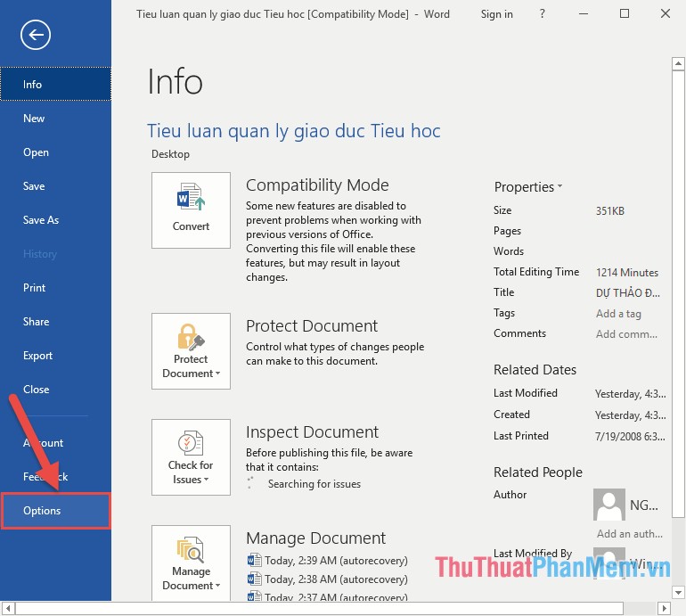Click the Last Printed date value
The image size is (686, 616).
[x=630, y=437]
